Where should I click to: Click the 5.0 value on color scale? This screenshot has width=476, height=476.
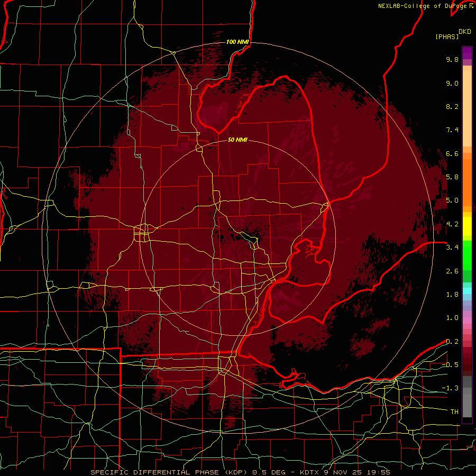tap(452, 200)
